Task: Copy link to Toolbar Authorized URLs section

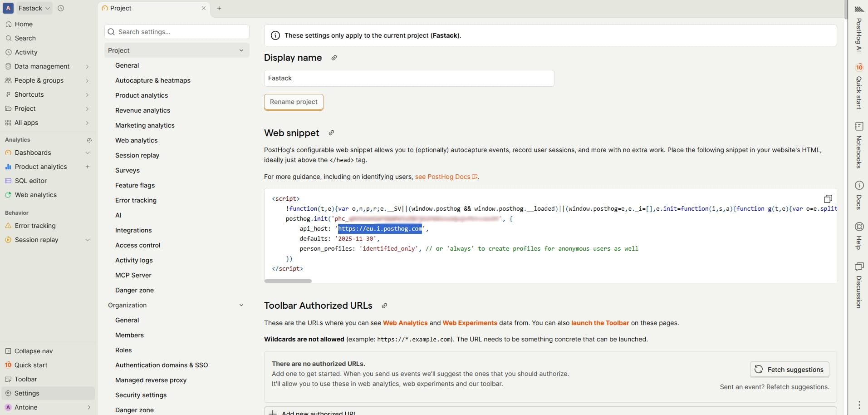Action: click(x=384, y=306)
